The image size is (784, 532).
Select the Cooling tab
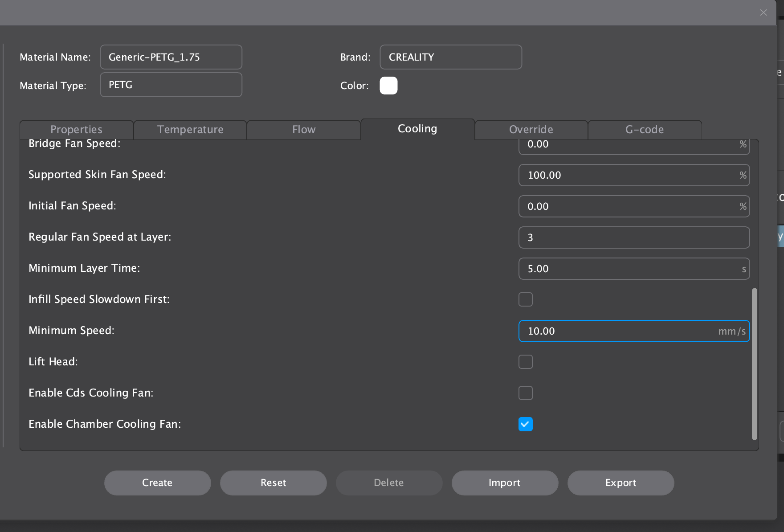coord(417,129)
